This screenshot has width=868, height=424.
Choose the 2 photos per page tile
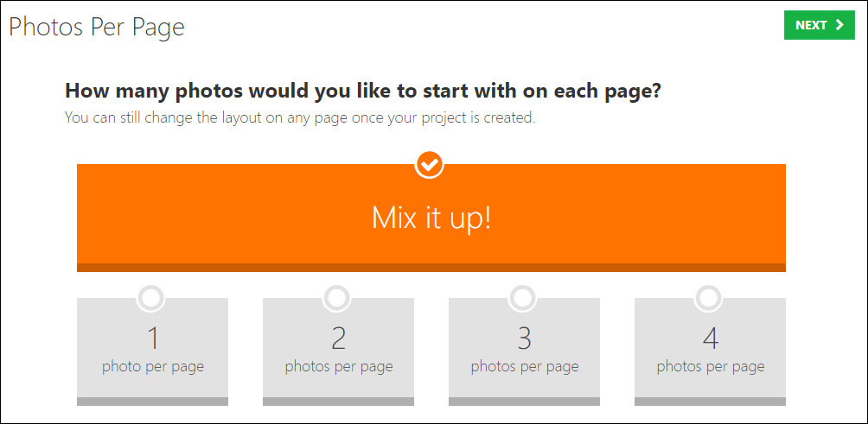pos(338,351)
